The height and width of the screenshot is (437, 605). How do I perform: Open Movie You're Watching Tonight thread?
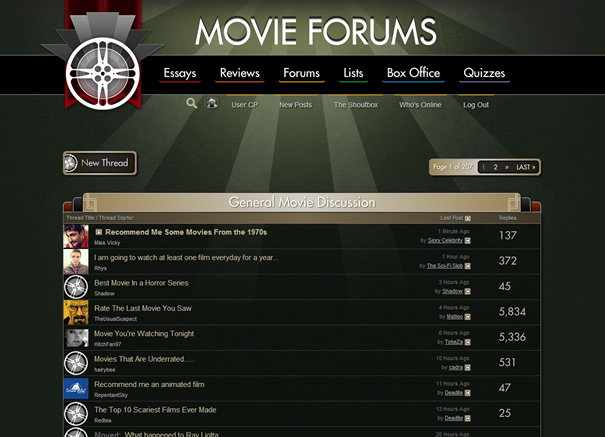point(144,334)
